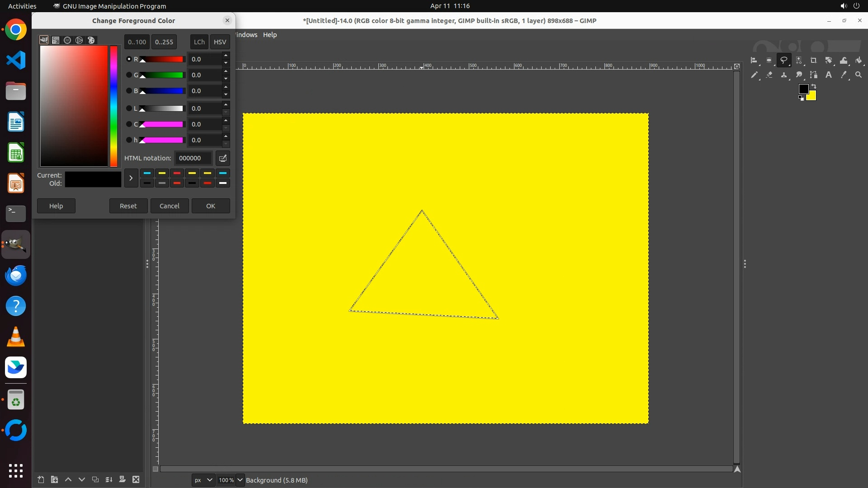Switch to the CMYK color selector tab
This screenshot has width=868, height=488.
(56, 40)
